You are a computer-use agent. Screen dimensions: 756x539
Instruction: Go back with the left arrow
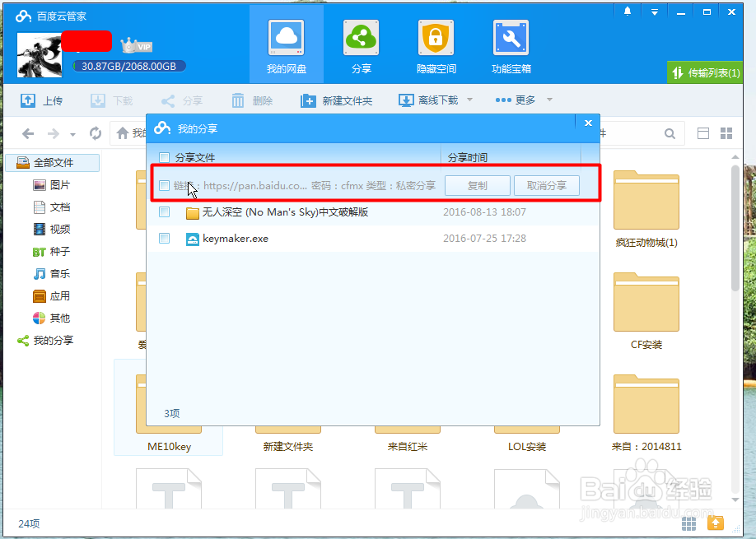click(x=28, y=133)
